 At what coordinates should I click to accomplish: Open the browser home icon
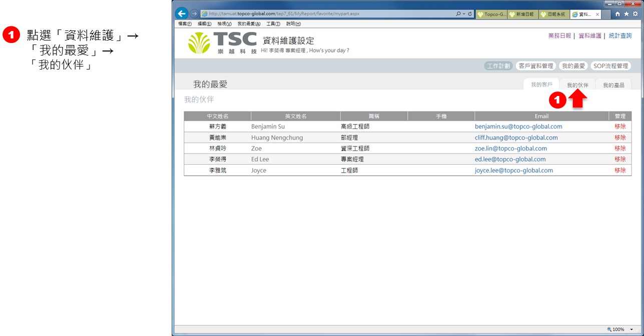click(617, 14)
